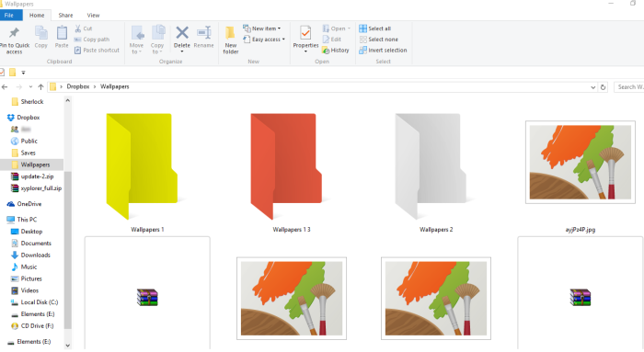
Task: Open Customize Quick Access Toolbar dropdown
Action: (23, 73)
